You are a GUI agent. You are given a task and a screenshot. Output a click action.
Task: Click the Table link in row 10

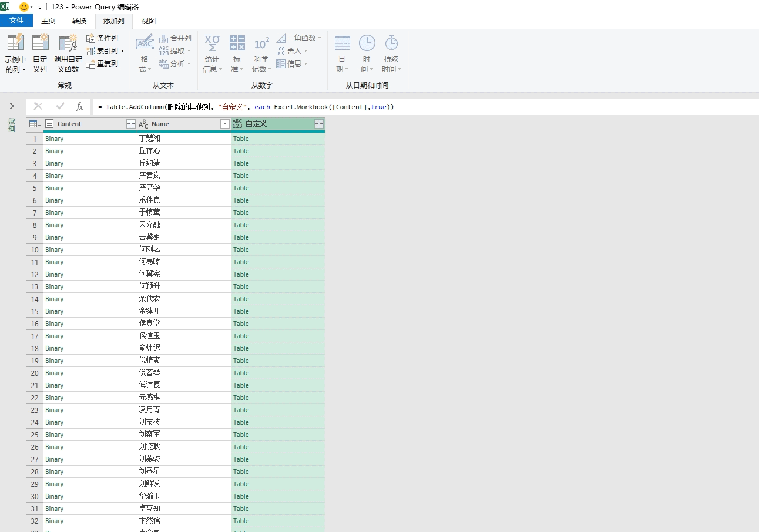pos(241,250)
